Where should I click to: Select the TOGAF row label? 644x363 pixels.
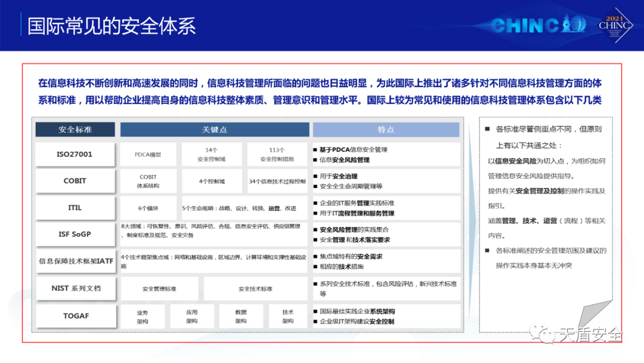[76, 316]
